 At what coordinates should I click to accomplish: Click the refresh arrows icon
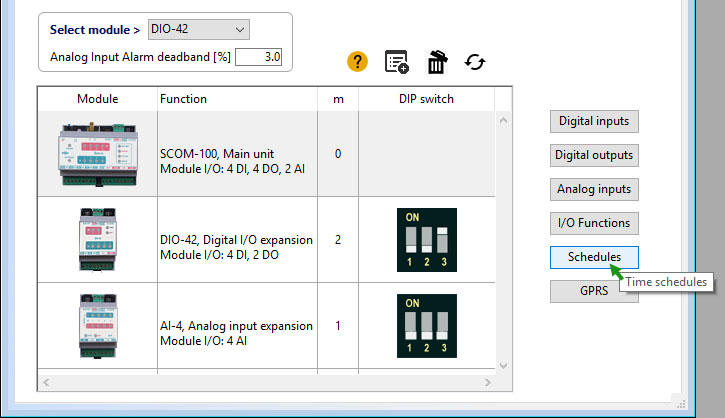click(x=475, y=62)
